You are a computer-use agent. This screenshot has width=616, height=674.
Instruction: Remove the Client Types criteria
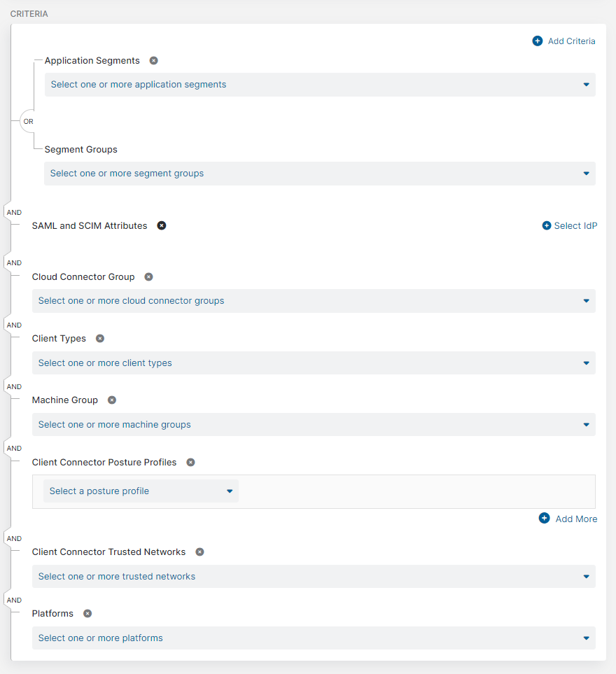coord(99,338)
